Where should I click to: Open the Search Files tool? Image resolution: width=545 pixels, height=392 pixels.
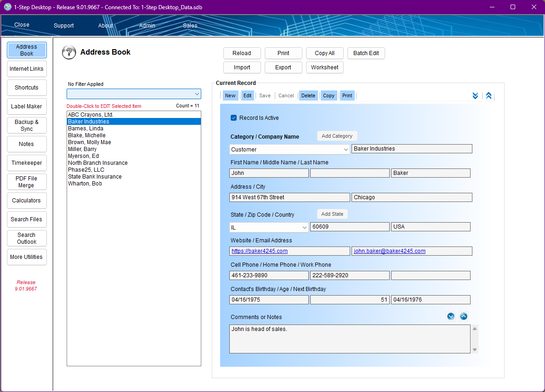pos(27,219)
